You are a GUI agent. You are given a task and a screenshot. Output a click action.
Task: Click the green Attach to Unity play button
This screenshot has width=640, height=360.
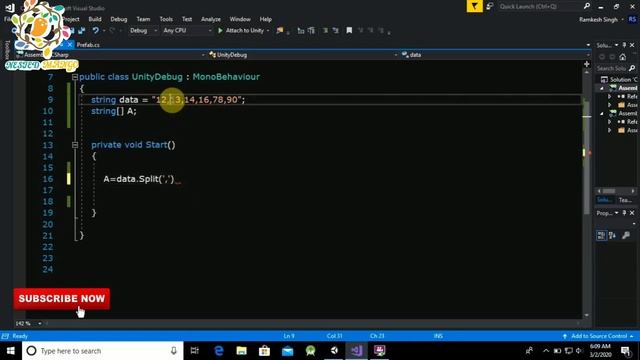tap(220, 31)
